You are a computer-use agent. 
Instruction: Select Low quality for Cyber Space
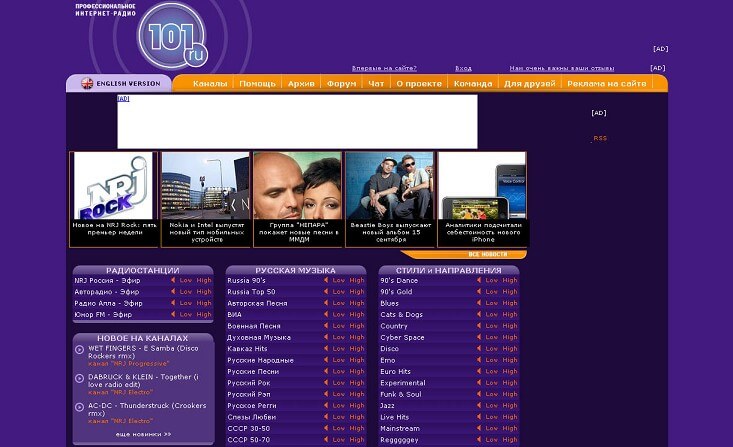tap(492, 337)
